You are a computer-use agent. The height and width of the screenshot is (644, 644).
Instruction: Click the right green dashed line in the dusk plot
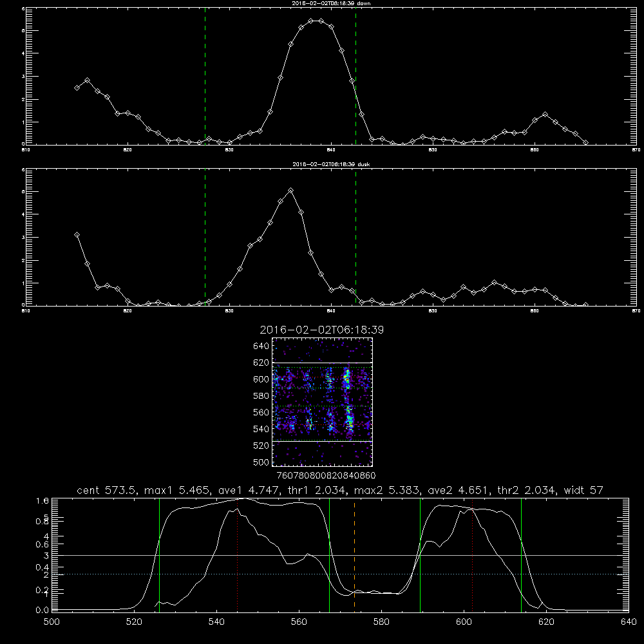click(x=355, y=237)
